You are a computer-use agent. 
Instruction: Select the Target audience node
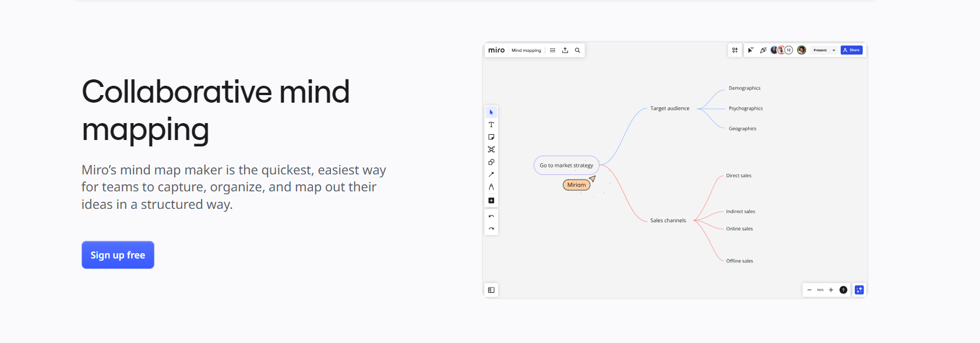670,108
